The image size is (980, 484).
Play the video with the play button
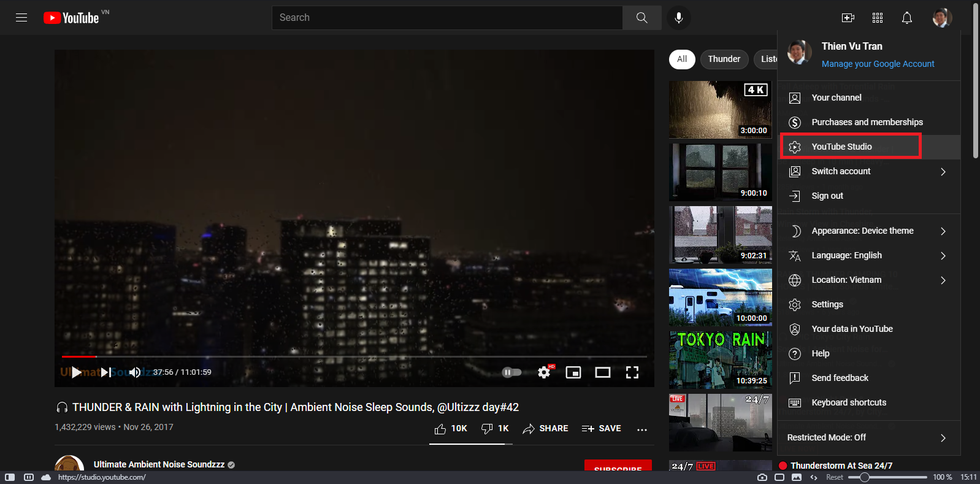click(x=76, y=372)
